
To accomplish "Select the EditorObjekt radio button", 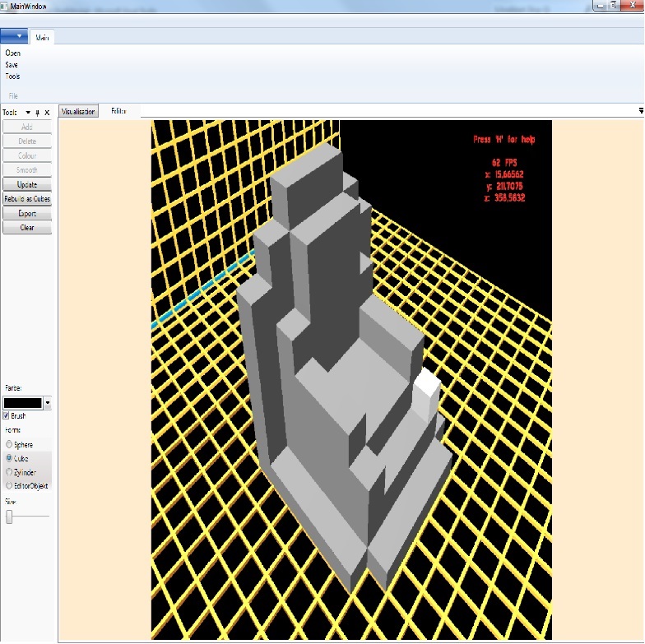I will click(9, 486).
